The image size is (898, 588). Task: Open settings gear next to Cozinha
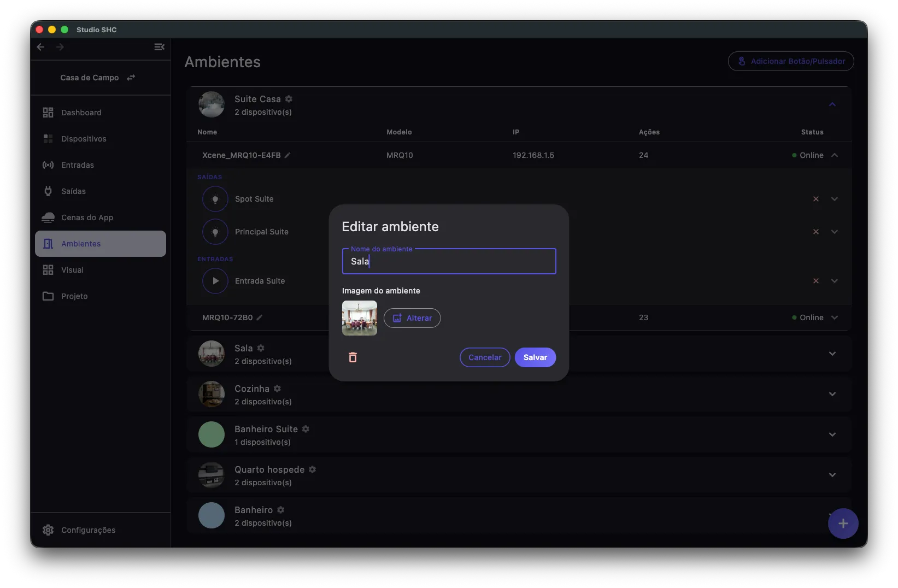coord(277,389)
